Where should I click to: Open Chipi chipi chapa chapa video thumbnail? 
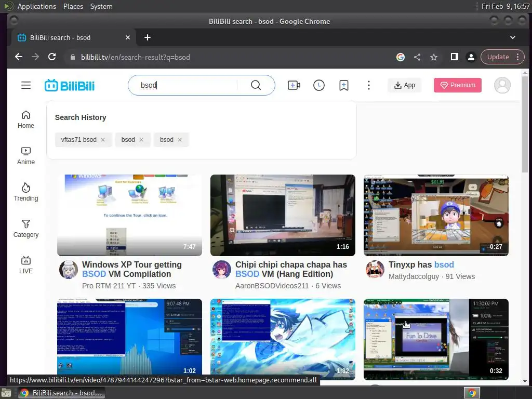pyautogui.click(x=283, y=215)
